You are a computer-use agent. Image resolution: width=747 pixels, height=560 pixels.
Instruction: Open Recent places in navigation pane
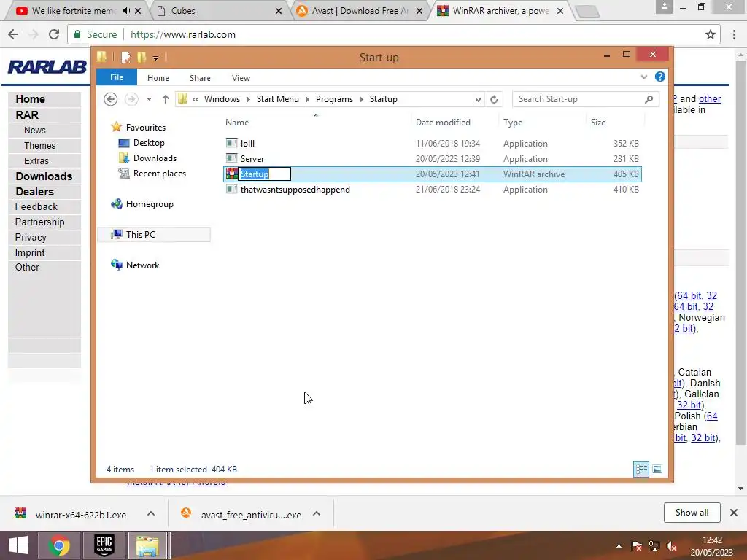pyautogui.click(x=160, y=174)
